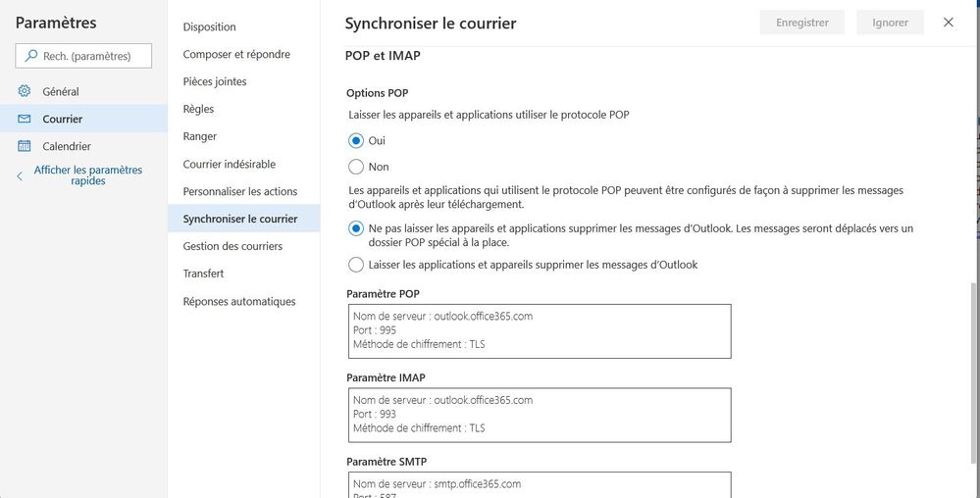This screenshot has width=980, height=498.
Task: Select Courrier indésirable in the list
Action: tap(229, 164)
